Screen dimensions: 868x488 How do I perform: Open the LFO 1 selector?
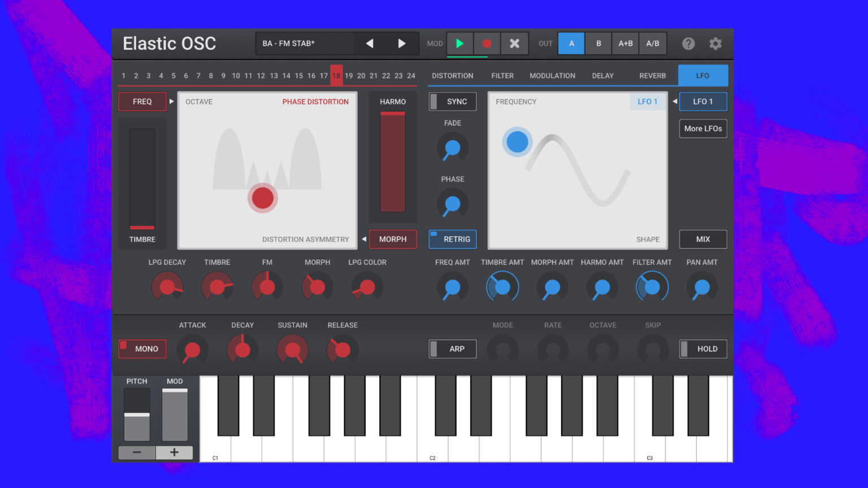[x=702, y=101]
